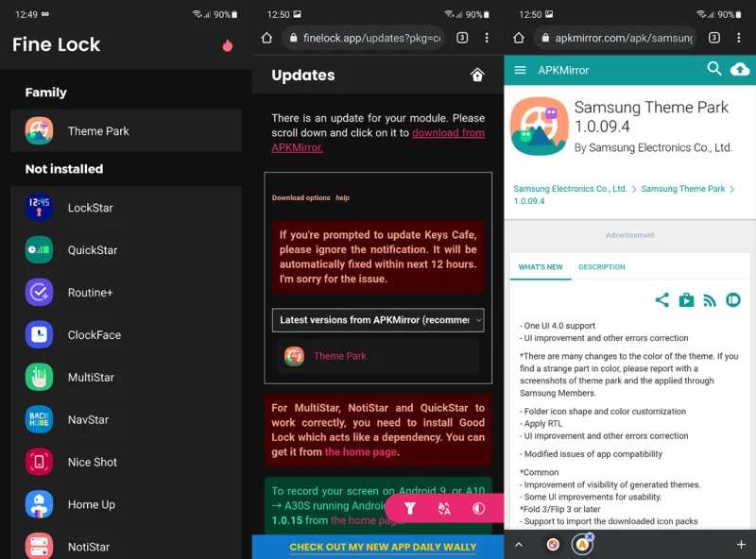Tap the APKMirror cloud upload icon

(x=740, y=70)
